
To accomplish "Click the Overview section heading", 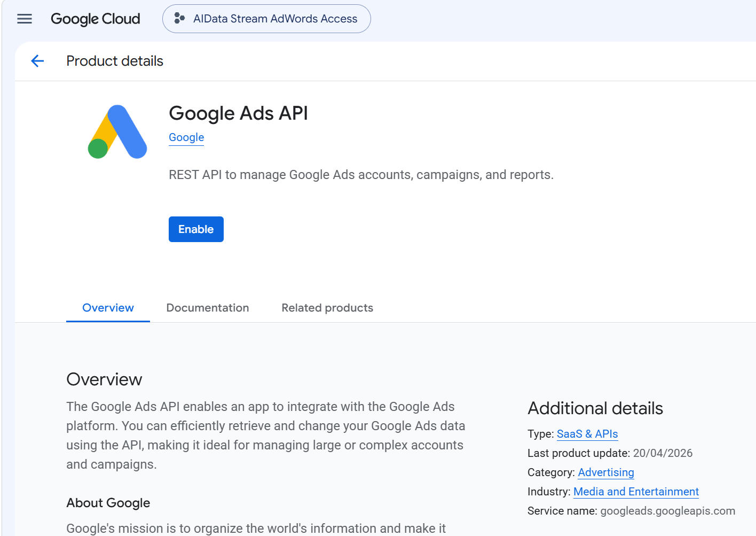I will point(104,379).
